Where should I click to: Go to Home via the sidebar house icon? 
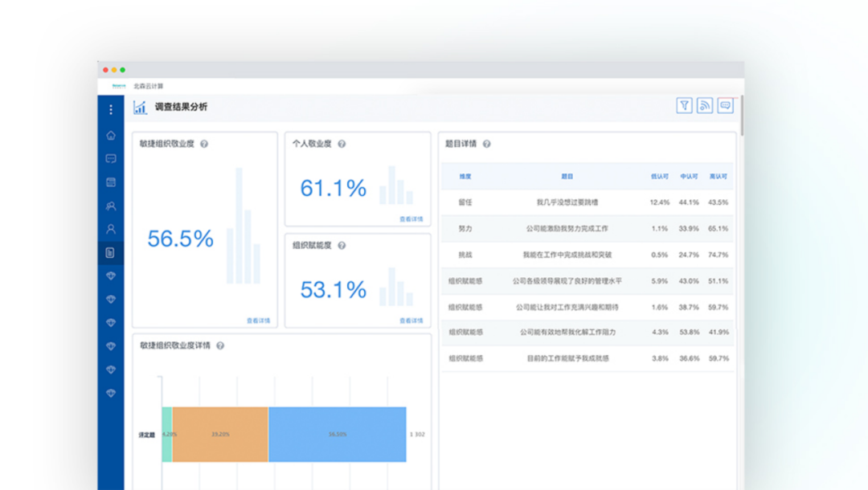coord(111,135)
